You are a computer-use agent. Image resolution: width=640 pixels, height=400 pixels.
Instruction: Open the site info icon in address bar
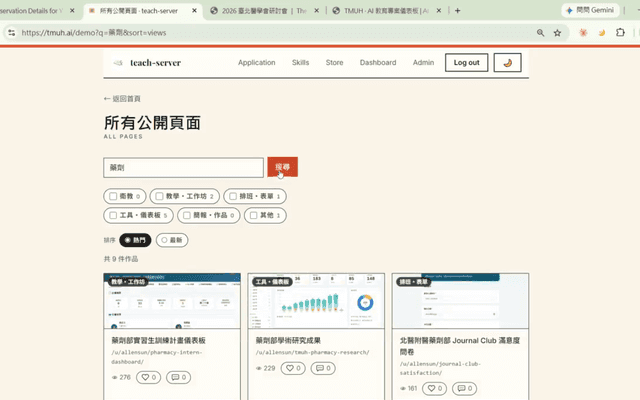click(x=11, y=33)
